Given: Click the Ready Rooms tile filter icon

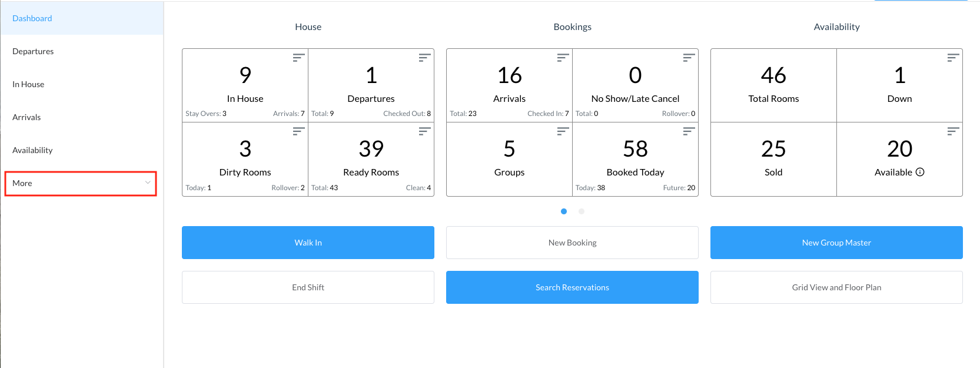Looking at the screenshot, I should [424, 131].
